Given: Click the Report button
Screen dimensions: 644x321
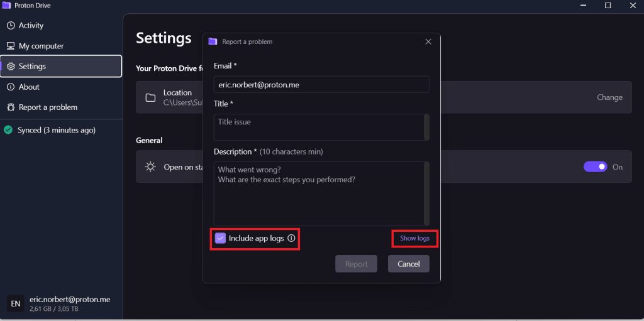Looking at the screenshot, I should click(356, 264).
